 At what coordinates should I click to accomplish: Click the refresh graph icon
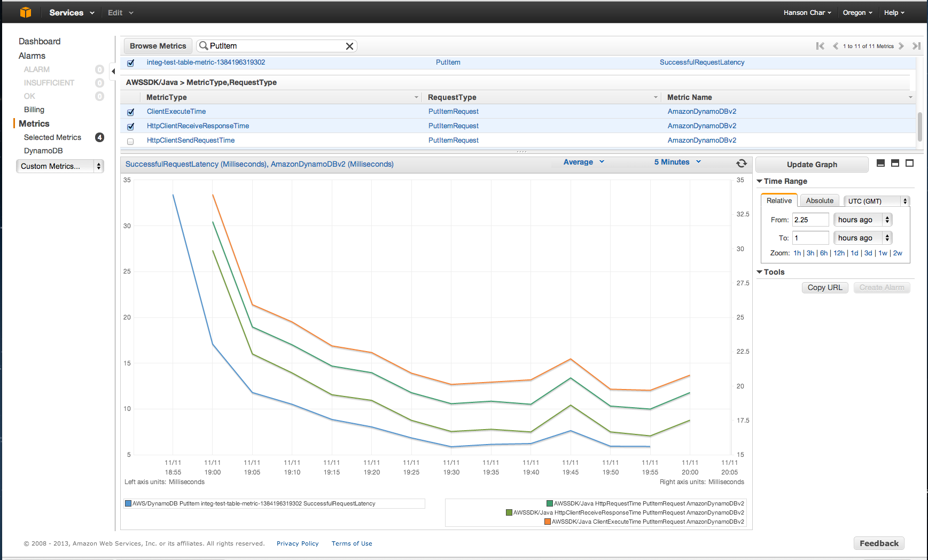click(x=742, y=164)
